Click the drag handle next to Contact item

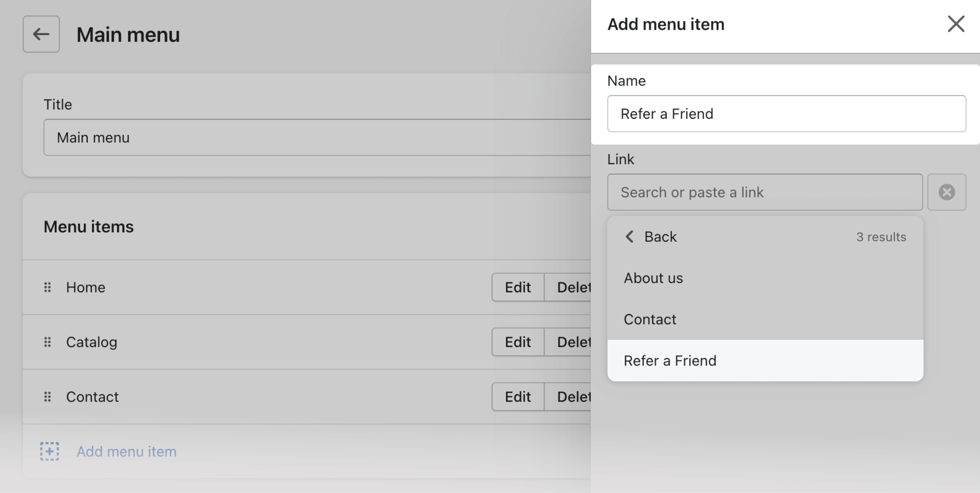coord(47,397)
